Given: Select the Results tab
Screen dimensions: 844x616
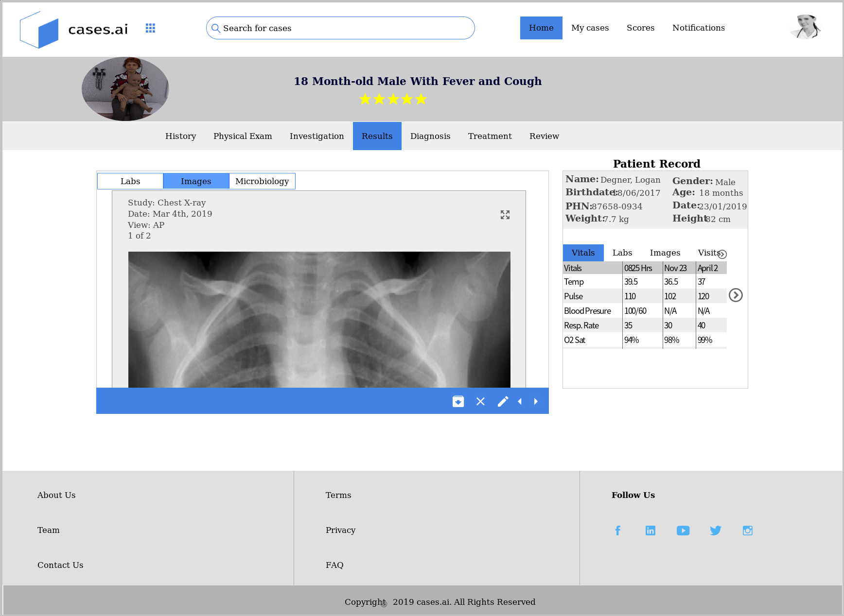Looking at the screenshot, I should point(377,136).
